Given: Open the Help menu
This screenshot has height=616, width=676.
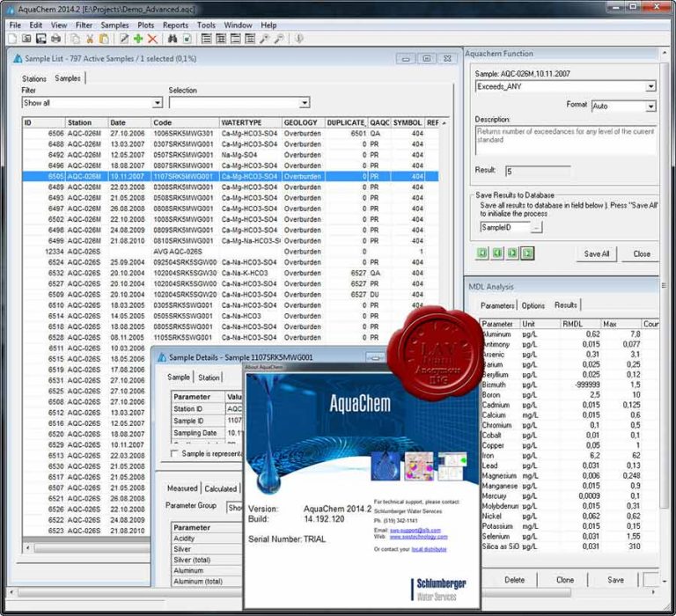Looking at the screenshot, I should click(268, 25).
